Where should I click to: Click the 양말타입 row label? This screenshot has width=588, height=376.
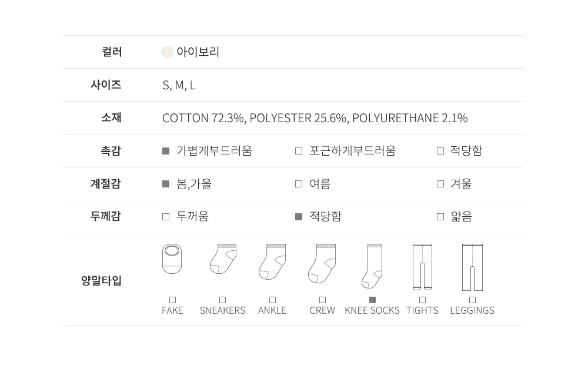pos(101,280)
